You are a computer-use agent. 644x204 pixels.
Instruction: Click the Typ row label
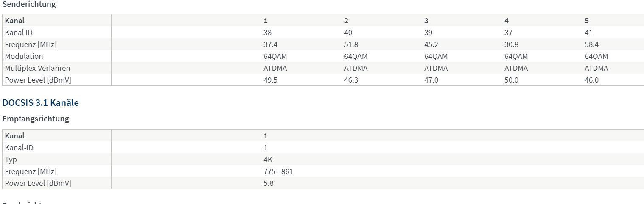11,160
